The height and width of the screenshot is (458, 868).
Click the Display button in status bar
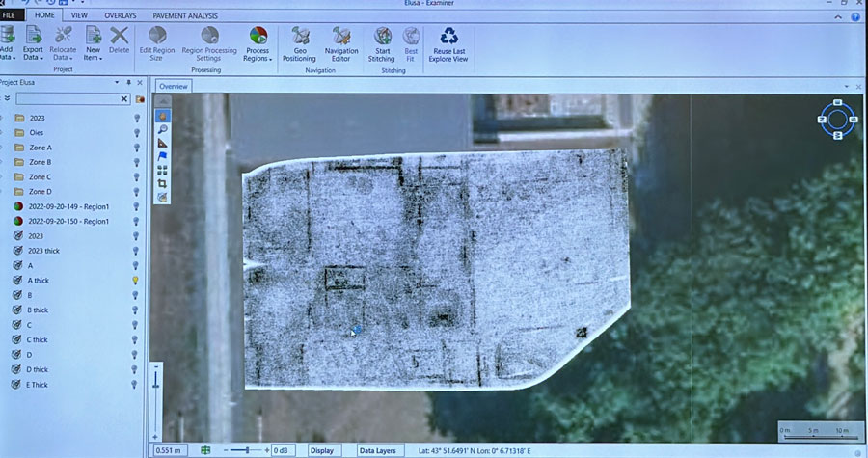322,450
